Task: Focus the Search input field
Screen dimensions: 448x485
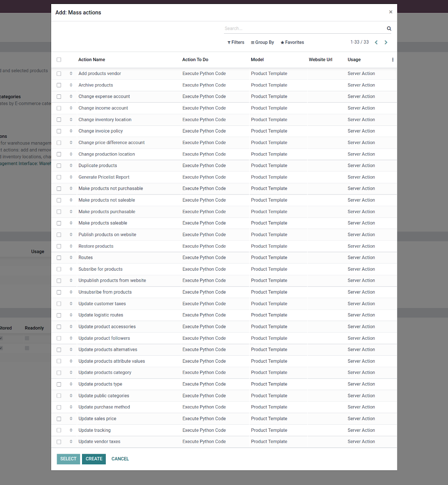Action: pos(303,29)
